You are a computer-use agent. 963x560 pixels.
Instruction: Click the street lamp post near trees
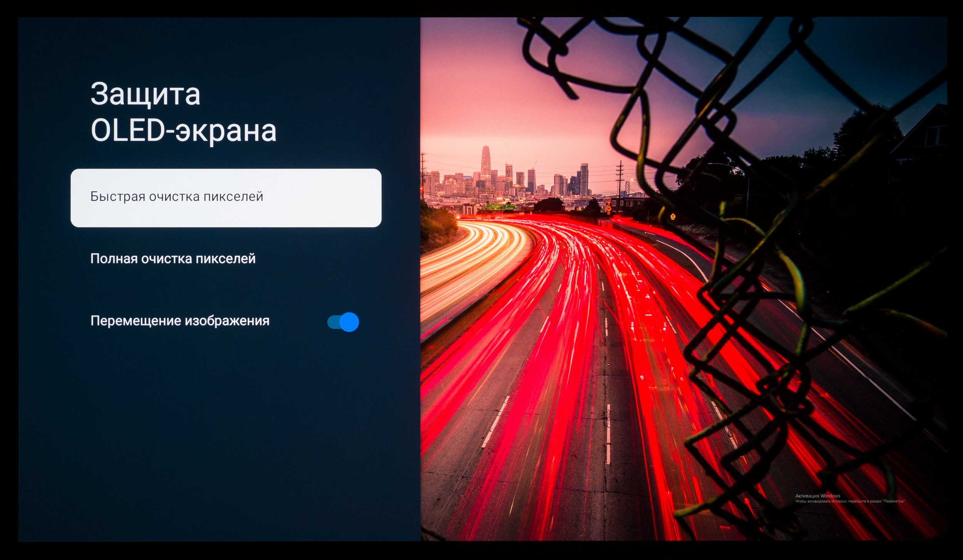747,196
